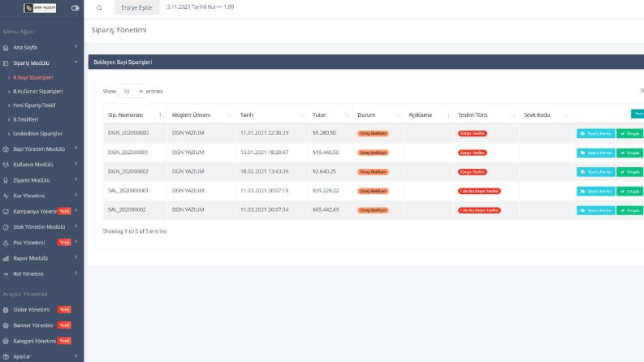The image size is (644, 362).
Task: Sort table by Tutar column
Action: tap(331, 115)
